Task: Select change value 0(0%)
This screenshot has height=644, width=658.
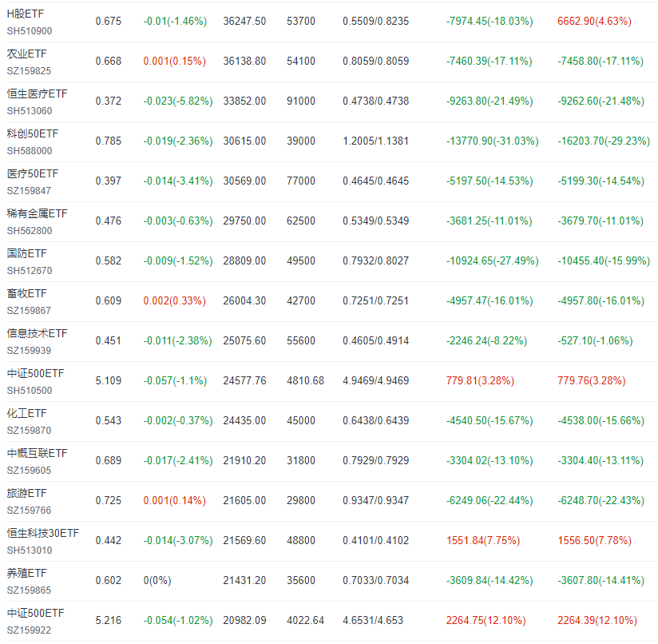Action: pyautogui.click(x=157, y=580)
